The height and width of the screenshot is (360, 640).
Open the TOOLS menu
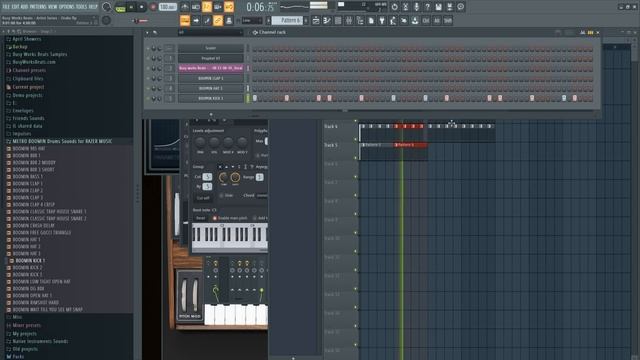pyautogui.click(x=82, y=7)
